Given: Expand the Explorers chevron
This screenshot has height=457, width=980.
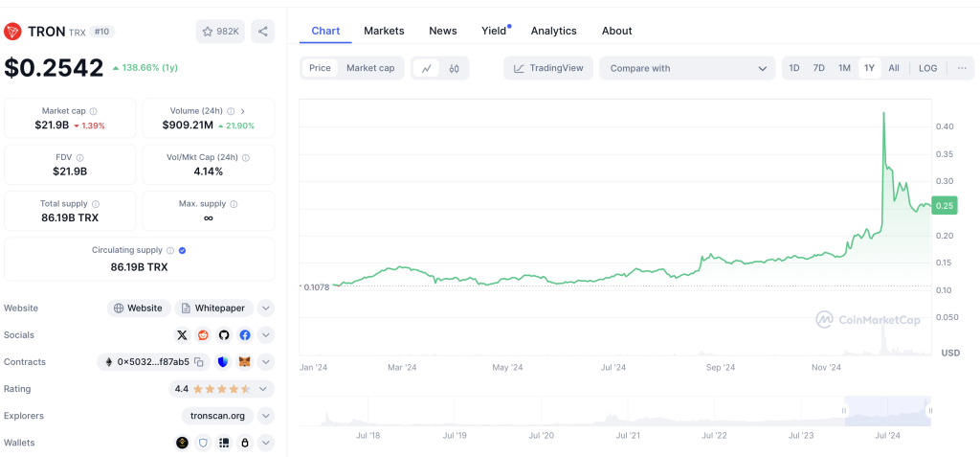Looking at the screenshot, I should (266, 416).
